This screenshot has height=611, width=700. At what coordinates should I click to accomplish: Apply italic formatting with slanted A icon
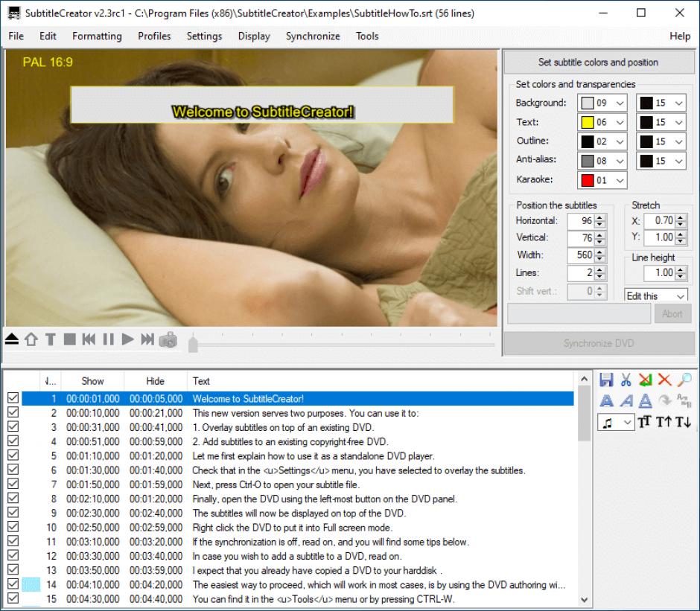pyautogui.click(x=626, y=401)
